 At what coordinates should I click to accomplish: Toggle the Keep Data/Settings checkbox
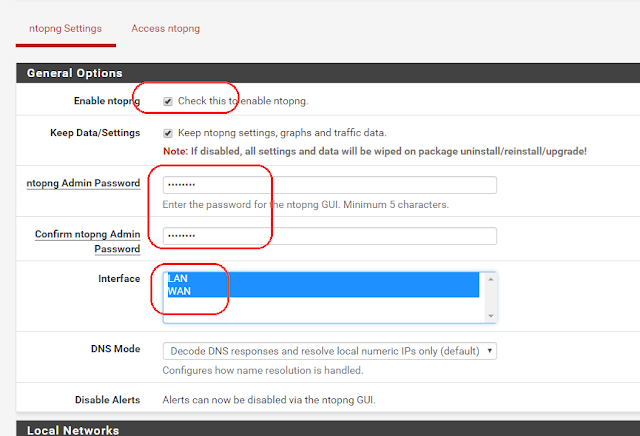coord(168,133)
